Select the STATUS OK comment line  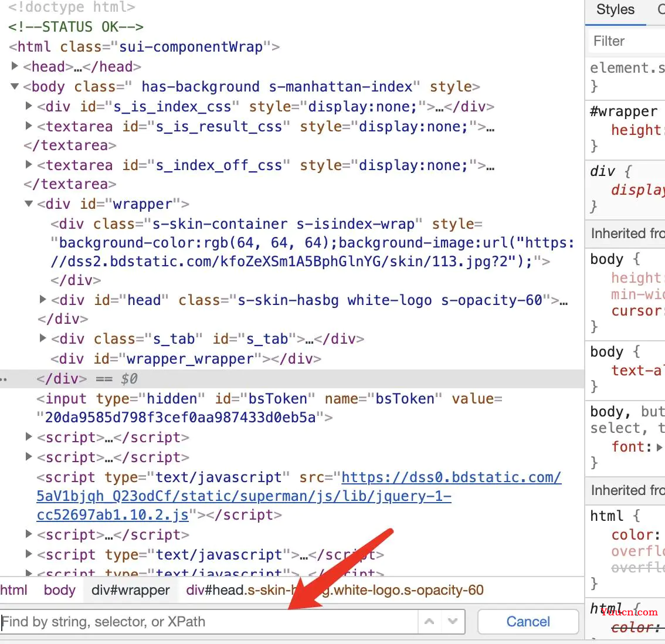click(76, 27)
